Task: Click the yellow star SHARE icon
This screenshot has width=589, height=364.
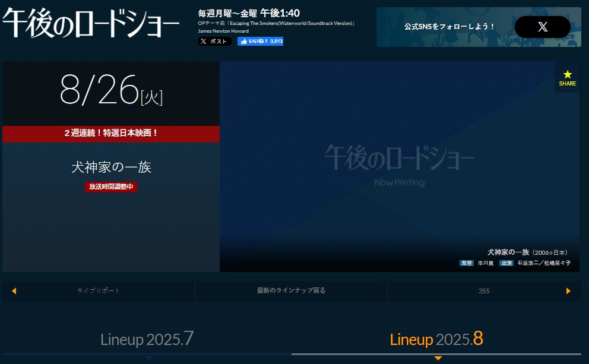Action: [567, 78]
